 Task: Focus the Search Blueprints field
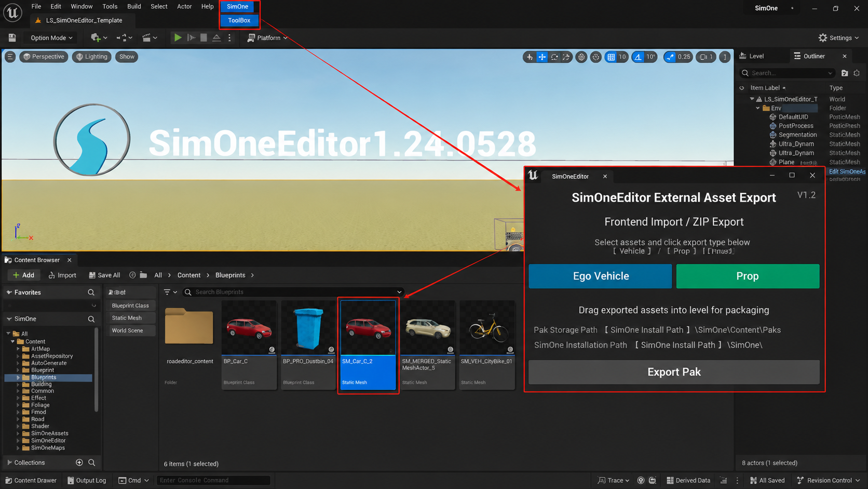click(293, 292)
